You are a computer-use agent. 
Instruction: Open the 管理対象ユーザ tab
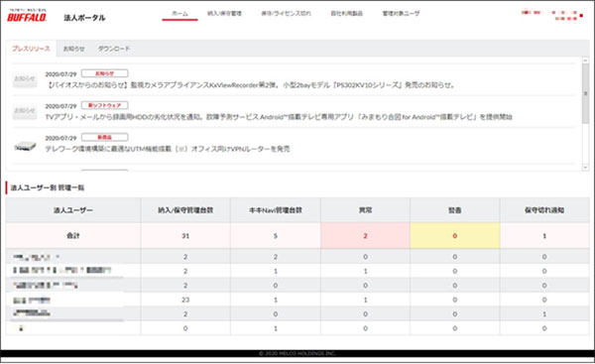tap(401, 13)
